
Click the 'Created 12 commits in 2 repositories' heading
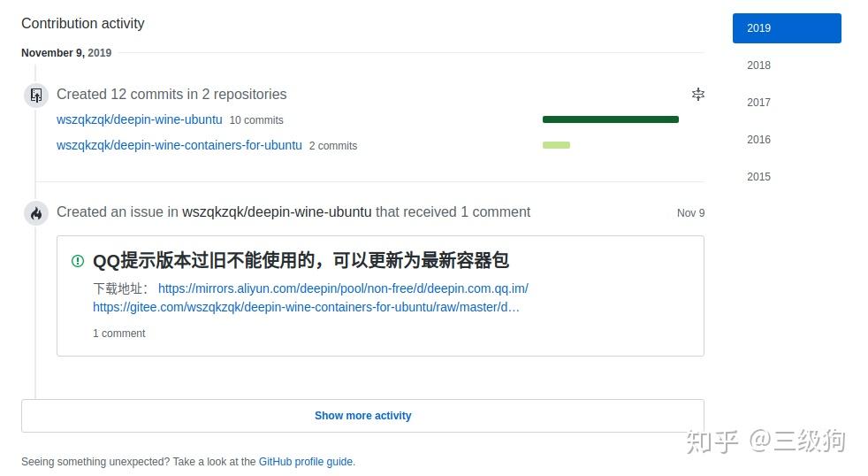[171, 94]
